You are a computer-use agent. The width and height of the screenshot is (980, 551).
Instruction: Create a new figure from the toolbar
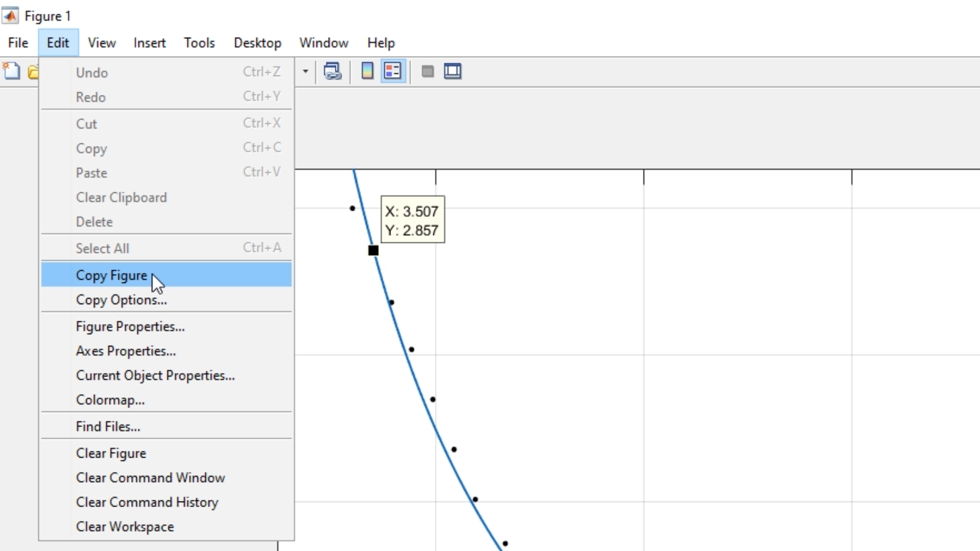[x=11, y=71]
